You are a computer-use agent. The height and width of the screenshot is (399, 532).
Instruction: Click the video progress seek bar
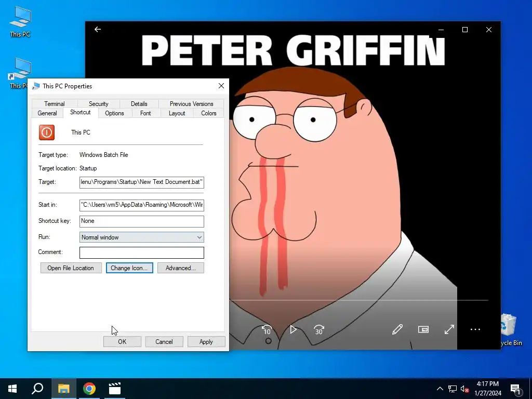click(x=358, y=300)
